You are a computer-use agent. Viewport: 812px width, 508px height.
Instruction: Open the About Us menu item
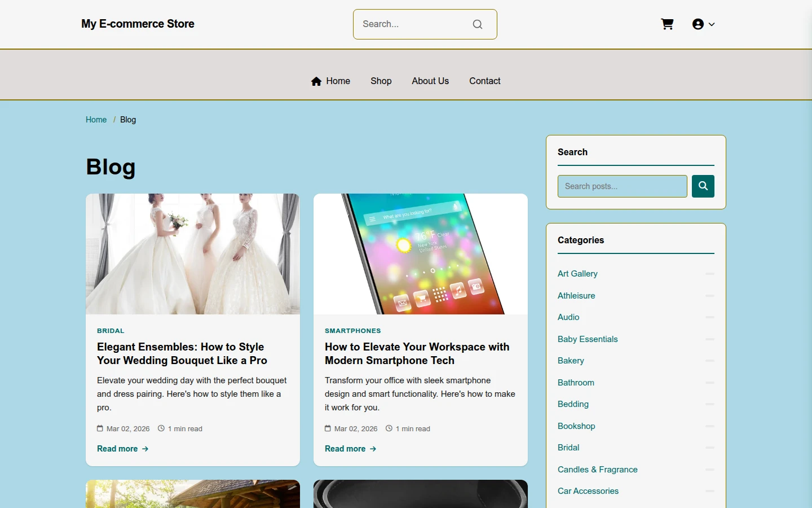click(x=430, y=81)
